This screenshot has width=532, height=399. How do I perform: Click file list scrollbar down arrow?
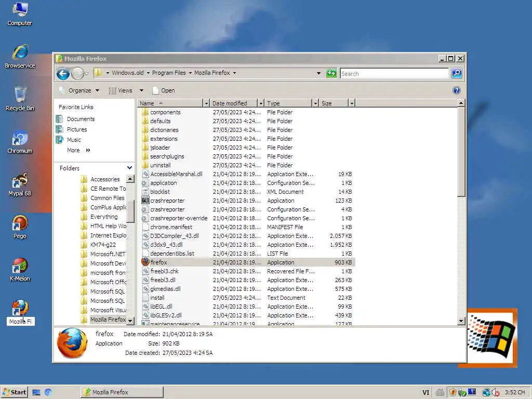tap(461, 321)
